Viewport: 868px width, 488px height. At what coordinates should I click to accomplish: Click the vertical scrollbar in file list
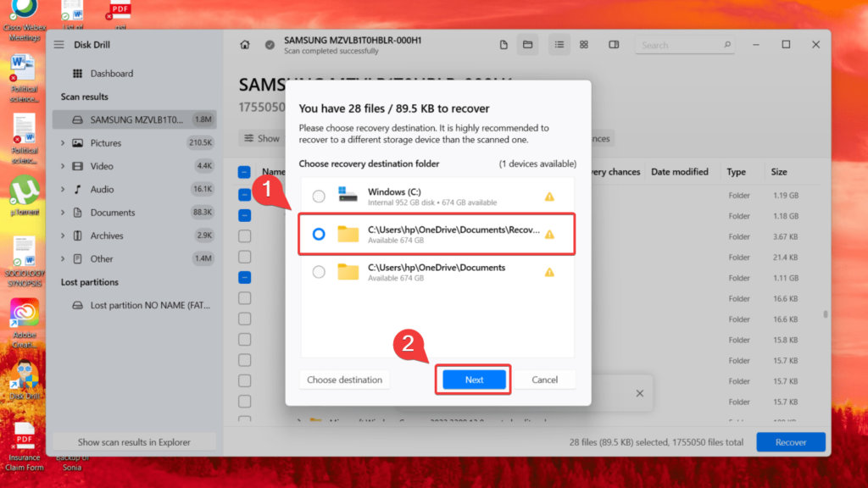[x=825, y=313]
